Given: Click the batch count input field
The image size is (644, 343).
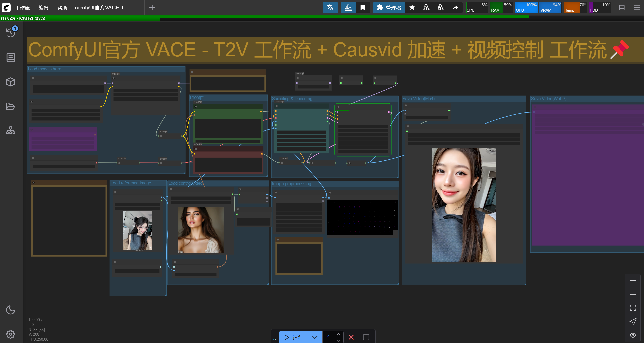Looking at the screenshot, I should pos(329,337).
